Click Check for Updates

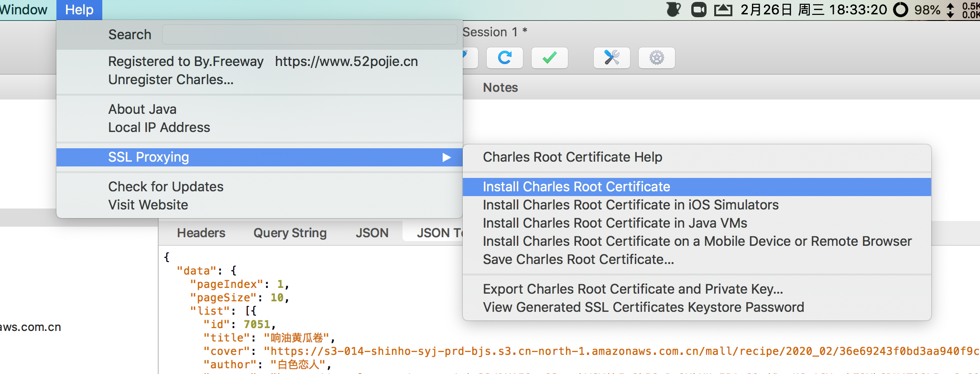pos(165,187)
